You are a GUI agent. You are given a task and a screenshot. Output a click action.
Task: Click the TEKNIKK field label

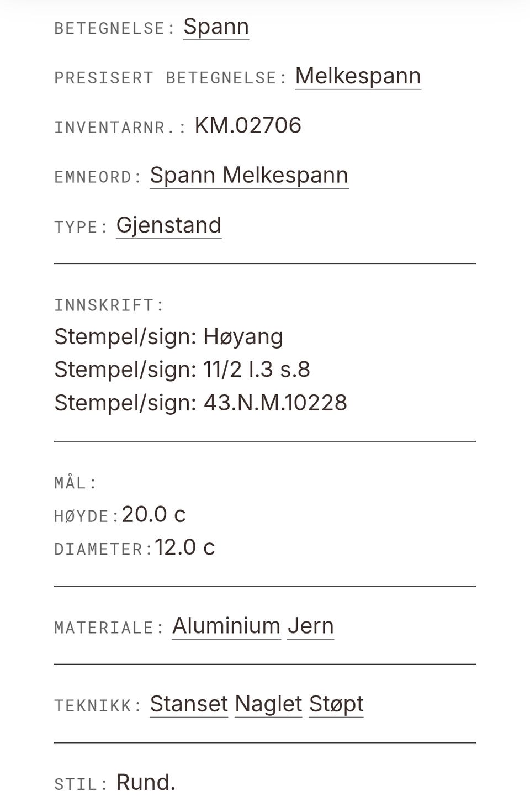tap(98, 705)
